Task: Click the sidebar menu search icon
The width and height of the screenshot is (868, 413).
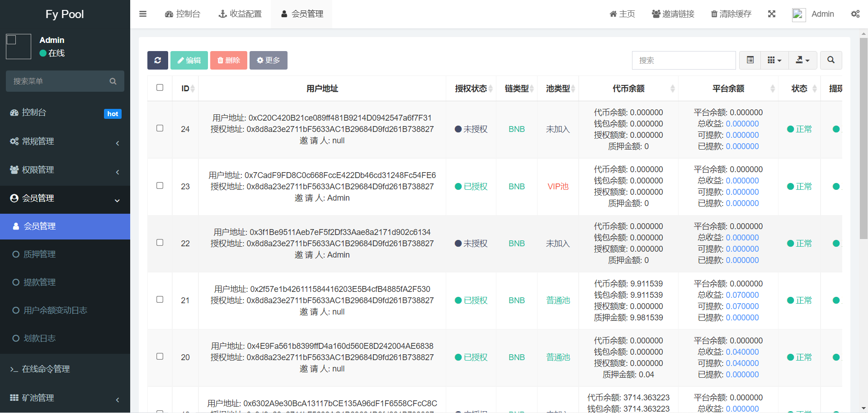Action: (113, 81)
